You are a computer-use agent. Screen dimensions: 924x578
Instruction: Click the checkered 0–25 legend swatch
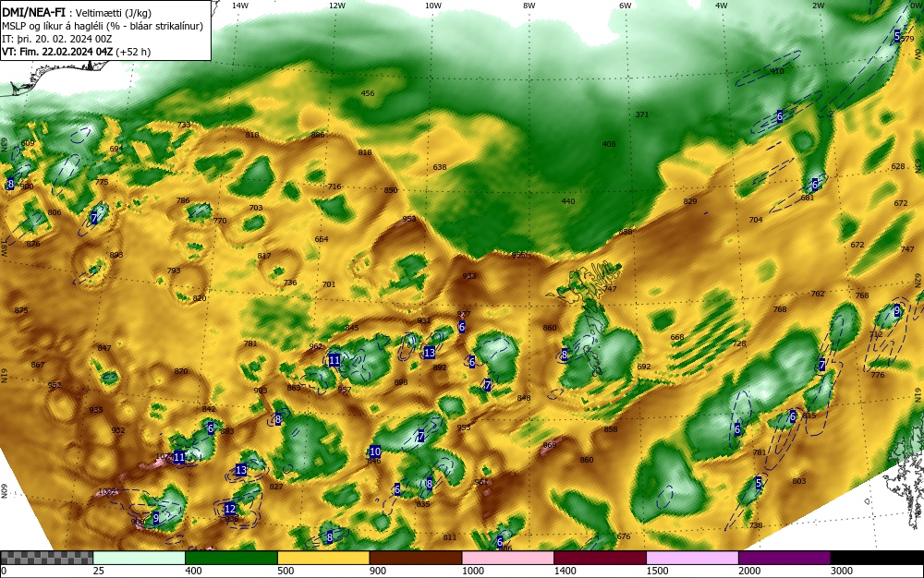point(46,558)
